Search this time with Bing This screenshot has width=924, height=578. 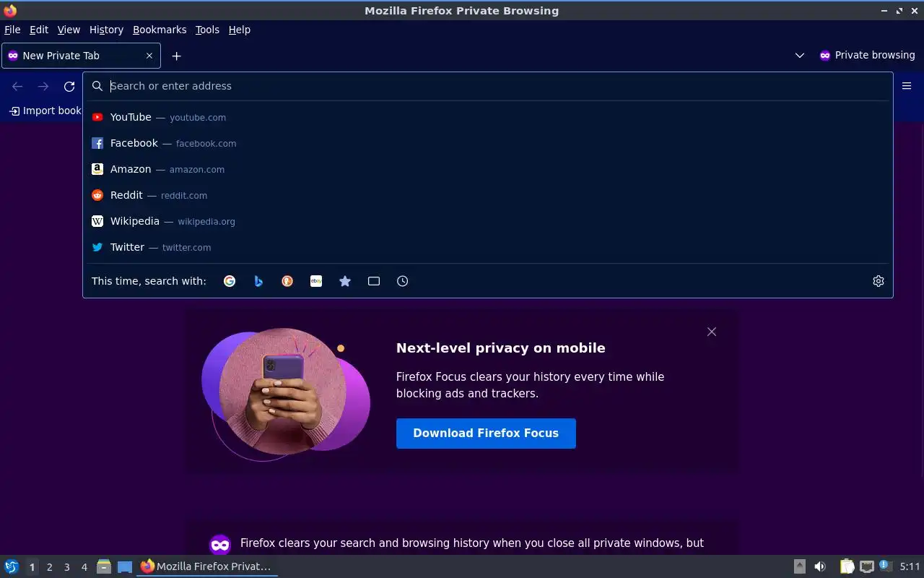(x=258, y=281)
